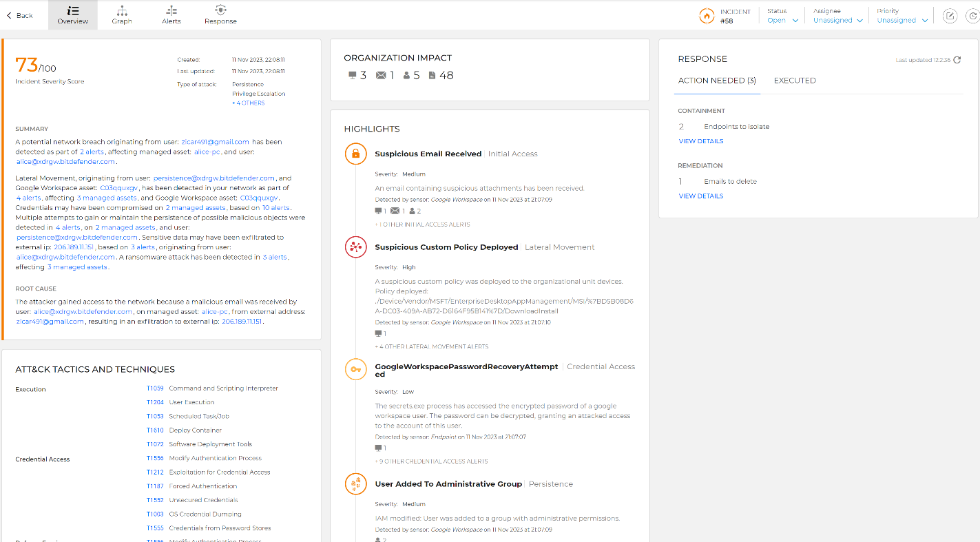The image size is (980, 542).
Task: Go back using the Back button
Action: [20, 15]
